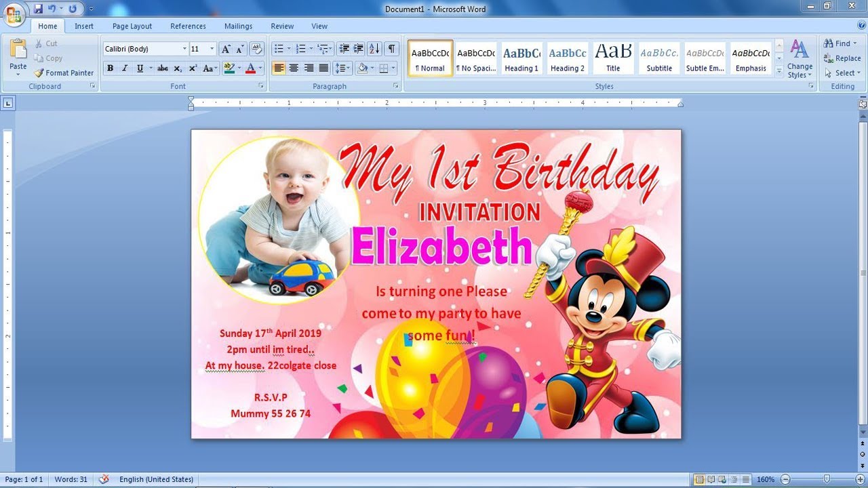Open the Insert ribbon tab

(x=84, y=26)
